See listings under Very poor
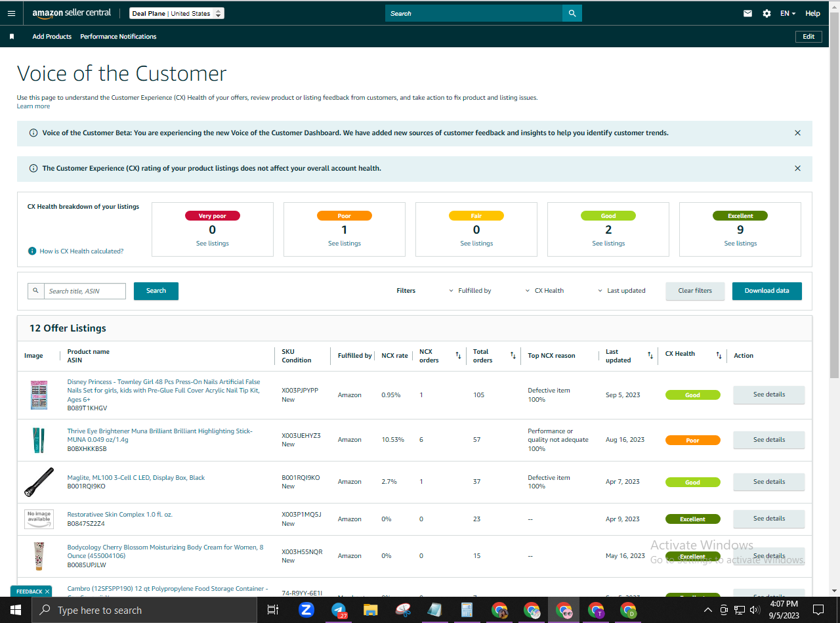The height and width of the screenshot is (623, 840). point(213,244)
